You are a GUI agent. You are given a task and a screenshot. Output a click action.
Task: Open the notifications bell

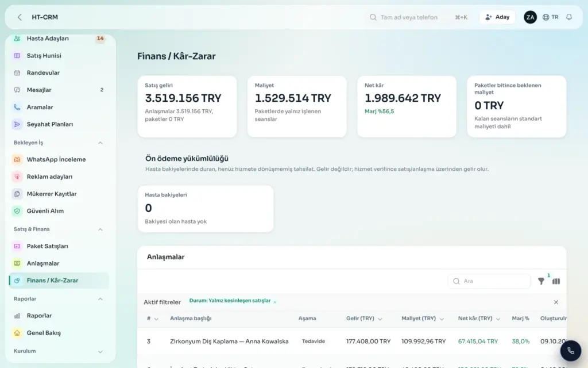coord(569,17)
